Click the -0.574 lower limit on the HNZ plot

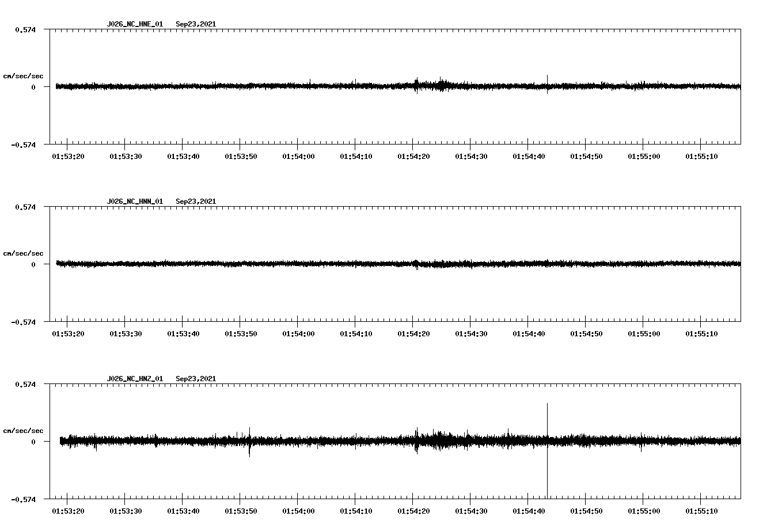click(23, 499)
